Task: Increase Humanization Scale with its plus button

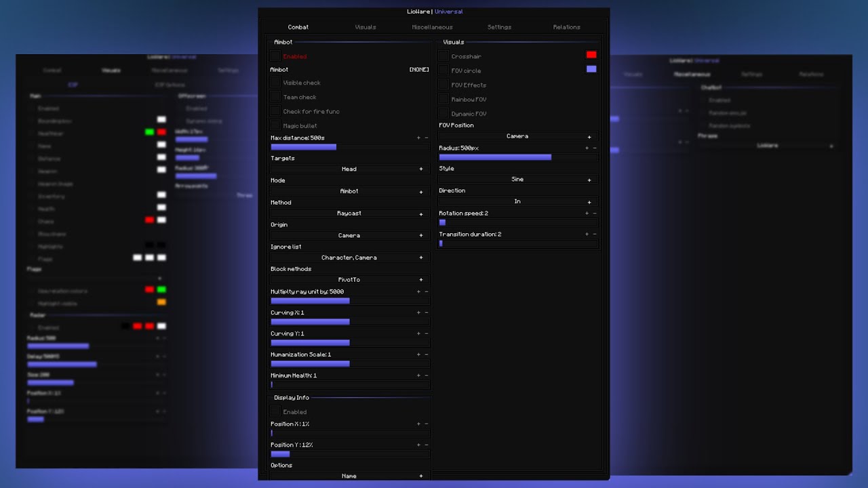Action: (x=418, y=355)
